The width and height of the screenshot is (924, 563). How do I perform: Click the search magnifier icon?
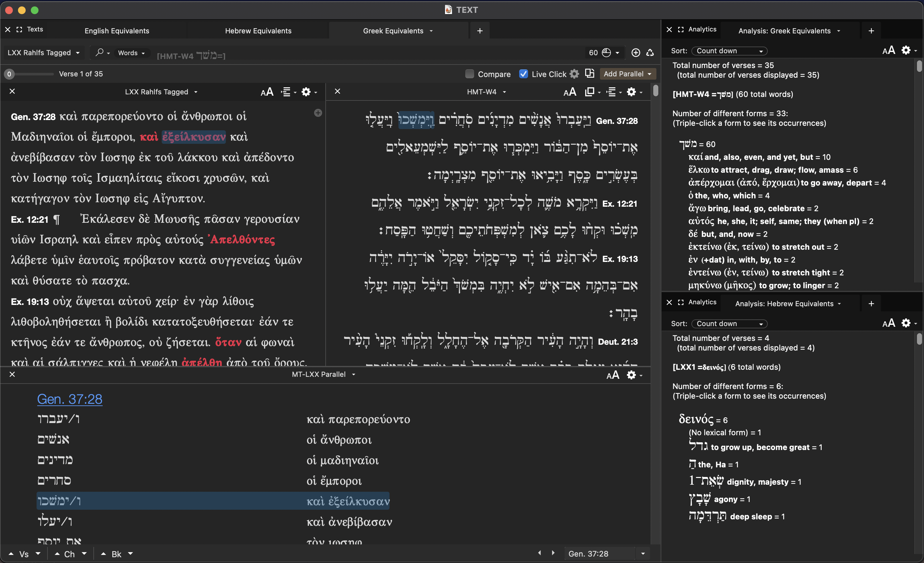(x=99, y=53)
